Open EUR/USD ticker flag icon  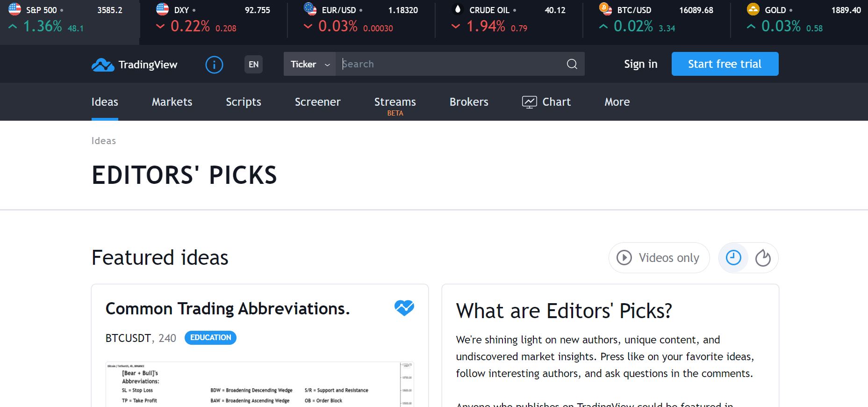pos(310,9)
